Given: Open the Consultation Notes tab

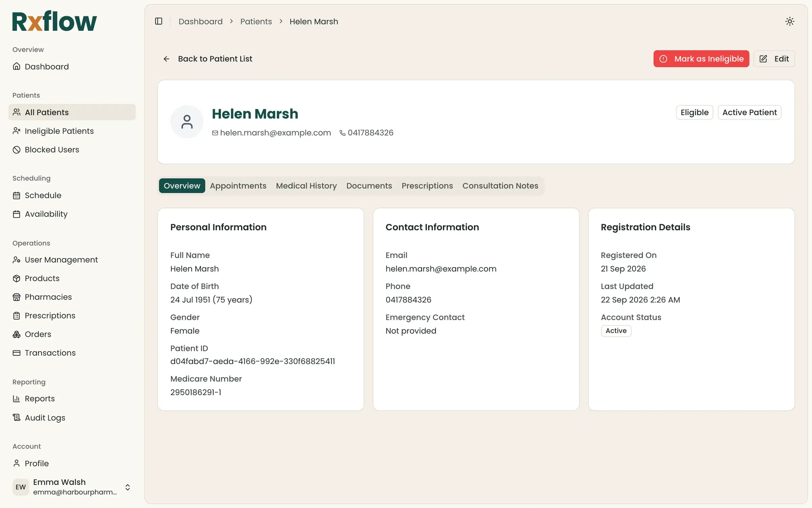Looking at the screenshot, I should tap(500, 186).
